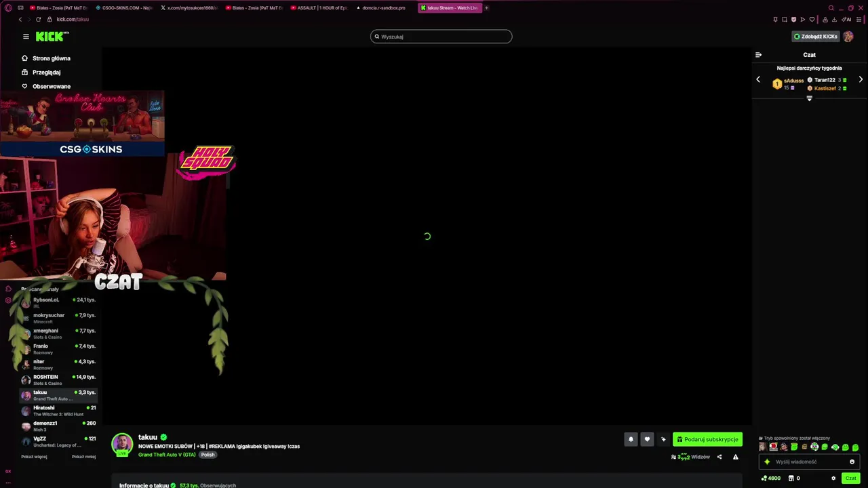Open the emoji picker in the chat input

pyautogui.click(x=852, y=462)
